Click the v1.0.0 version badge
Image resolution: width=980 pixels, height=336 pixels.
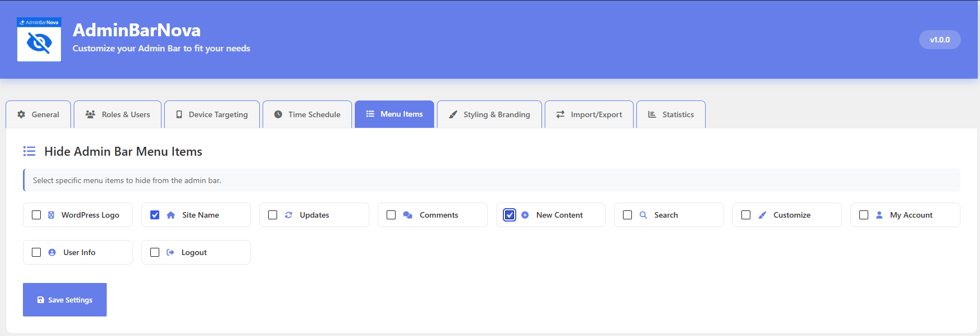pyautogui.click(x=940, y=40)
